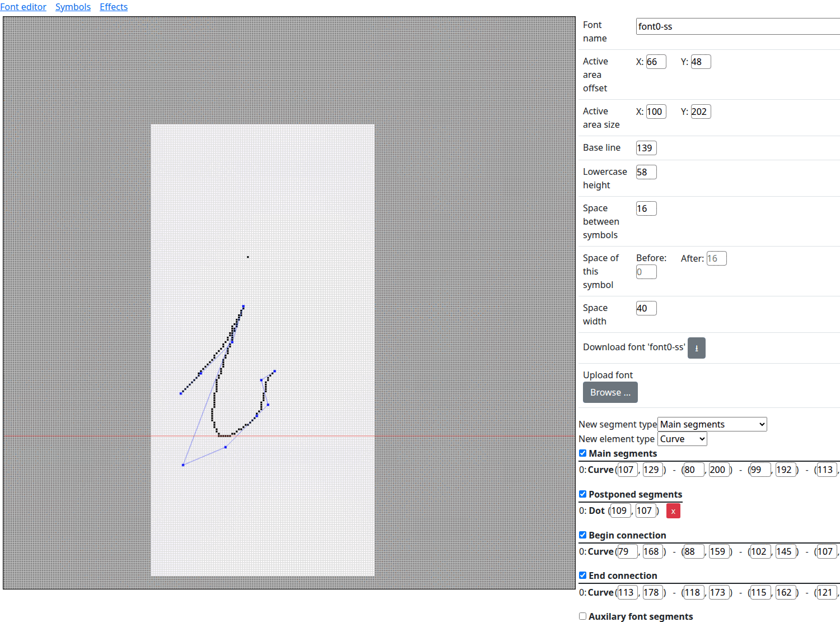
Task: Set this symbol's After spacing
Action: click(717, 258)
